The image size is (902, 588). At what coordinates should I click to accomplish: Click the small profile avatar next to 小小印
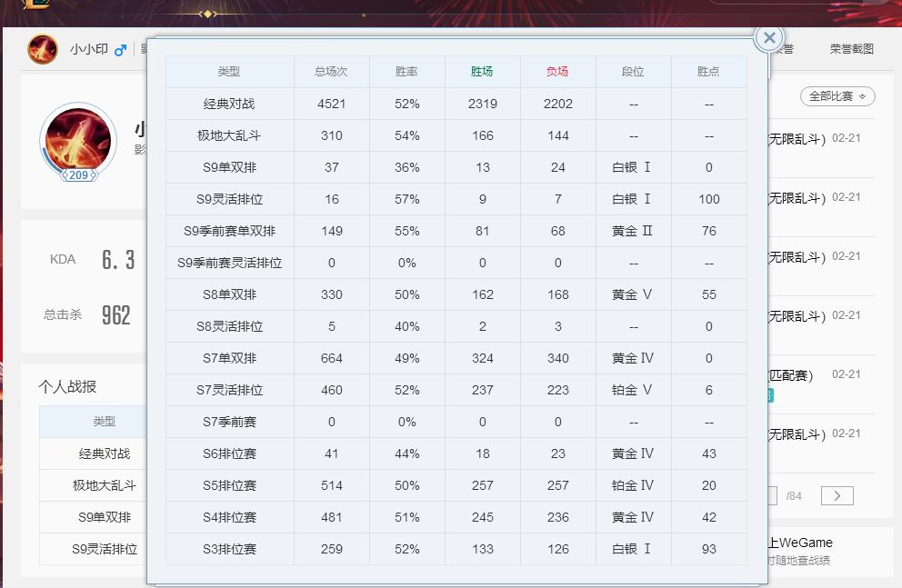[x=42, y=49]
